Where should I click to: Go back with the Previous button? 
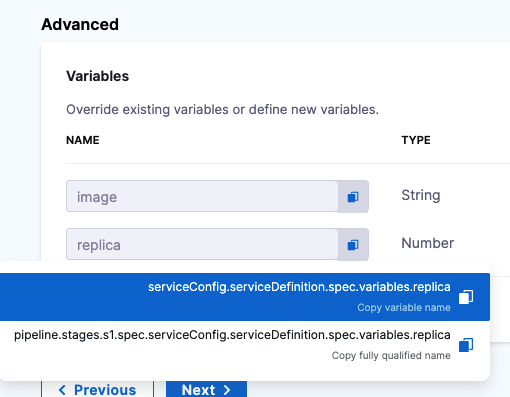coord(97,389)
